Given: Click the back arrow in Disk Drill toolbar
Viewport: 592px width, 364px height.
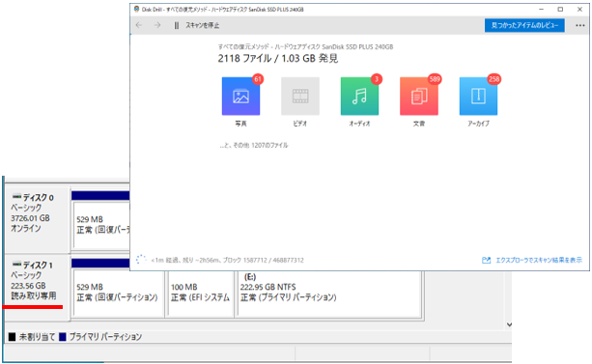Looking at the screenshot, I should click(139, 25).
